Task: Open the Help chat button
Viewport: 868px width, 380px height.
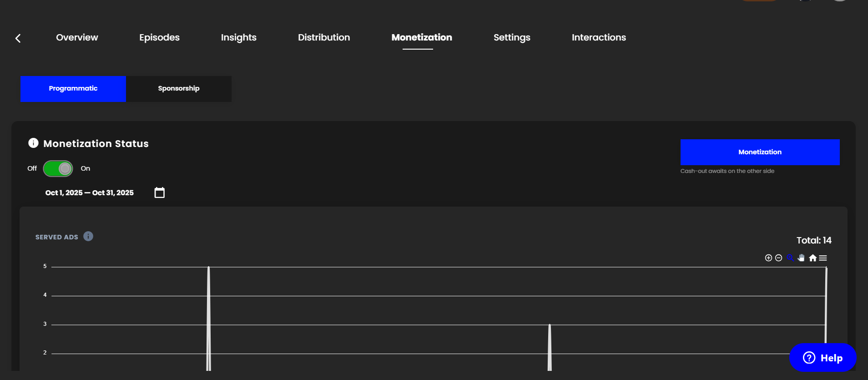Action: coord(823,358)
